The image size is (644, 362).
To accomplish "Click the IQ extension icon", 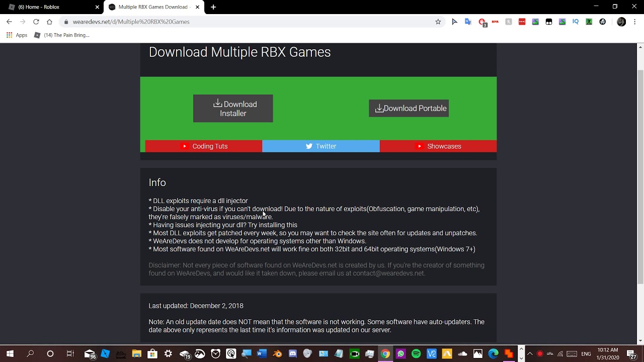I will pyautogui.click(x=576, y=22).
